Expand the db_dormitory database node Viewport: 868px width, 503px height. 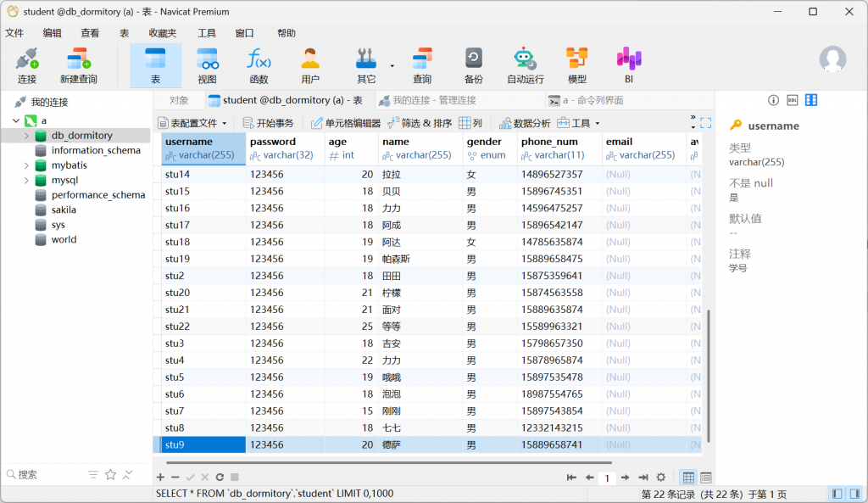coord(26,136)
